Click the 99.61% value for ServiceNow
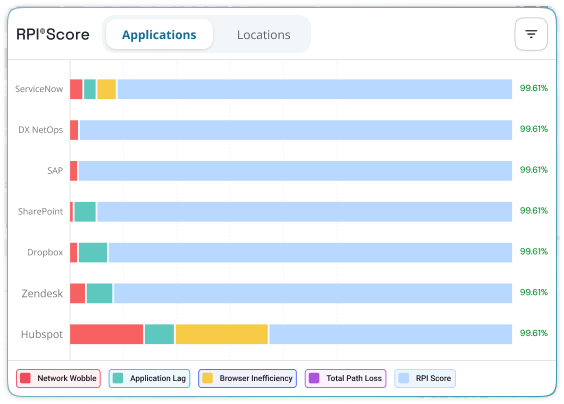 tap(534, 88)
